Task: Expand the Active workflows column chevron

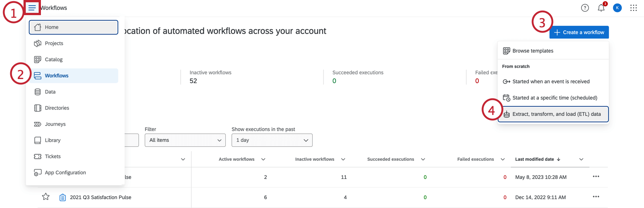Action: tap(263, 159)
